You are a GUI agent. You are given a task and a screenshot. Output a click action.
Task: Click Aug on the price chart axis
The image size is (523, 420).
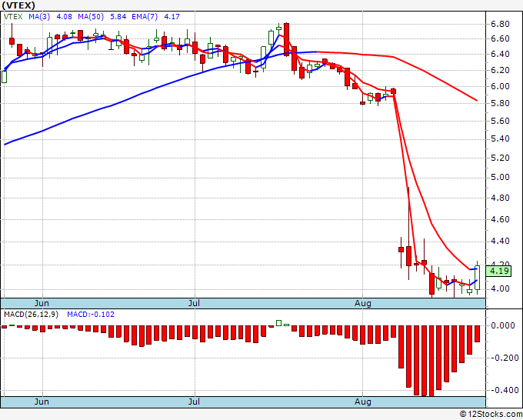click(x=362, y=303)
